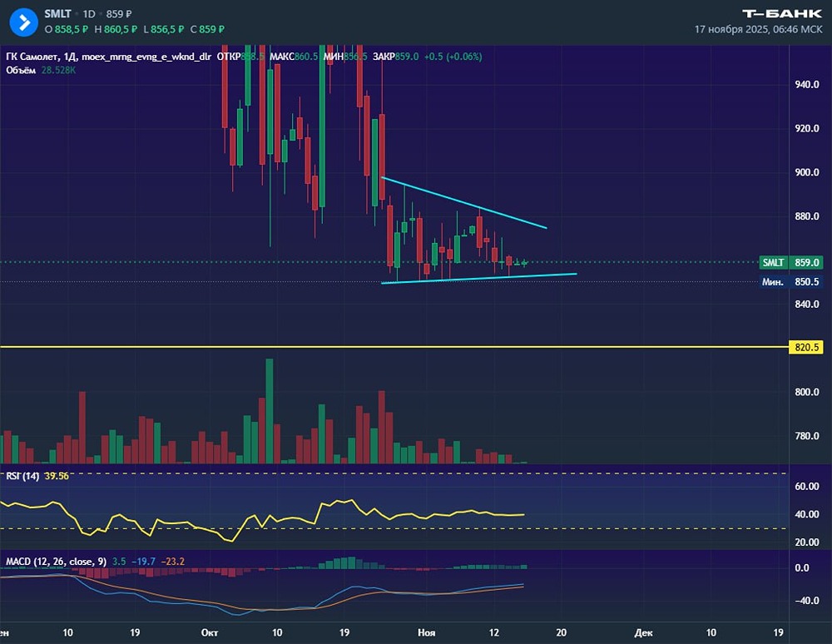This screenshot has height=644, width=832.
Task: Open the MACD (12, 26, close, 9) legend
Action: click(x=56, y=562)
